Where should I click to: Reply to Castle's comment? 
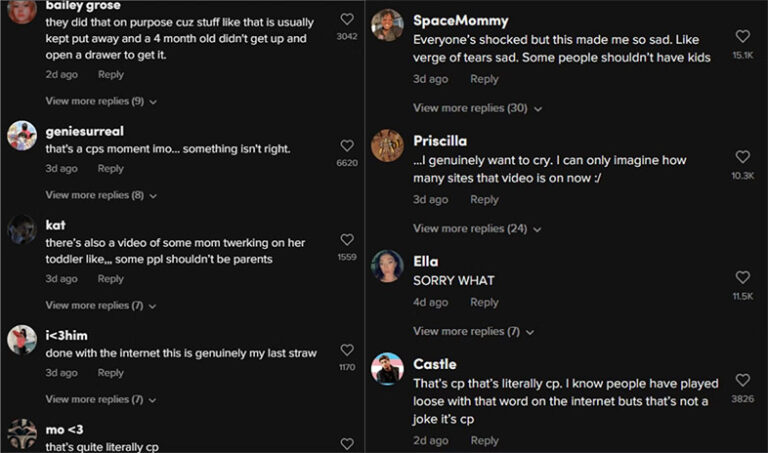click(484, 440)
